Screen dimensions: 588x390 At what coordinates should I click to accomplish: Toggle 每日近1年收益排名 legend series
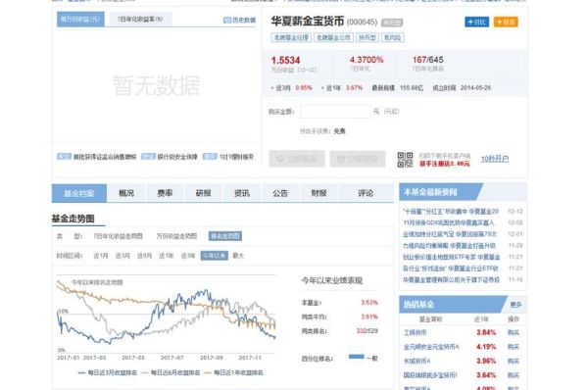click(233, 372)
